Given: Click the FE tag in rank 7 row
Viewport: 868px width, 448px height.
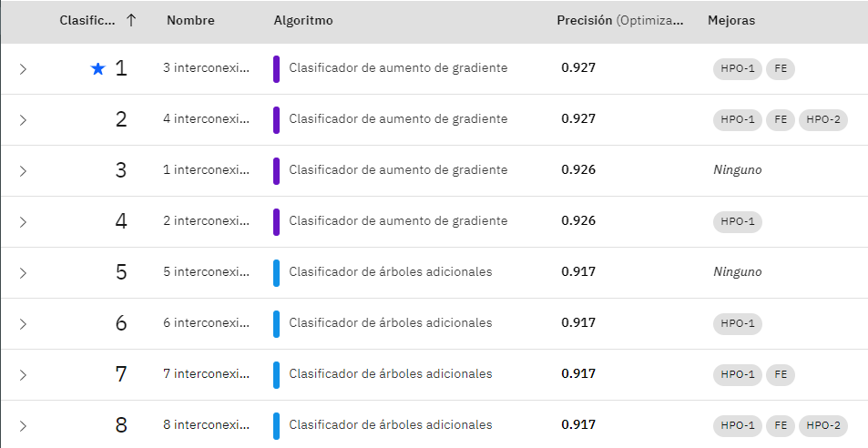Looking at the screenshot, I should (x=781, y=375).
